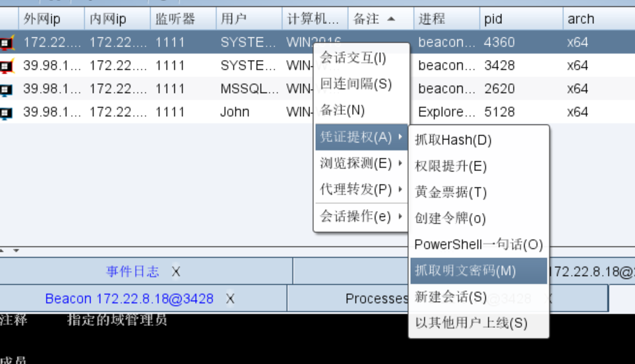This screenshot has width=635, height=364.
Task: Select 创建令牌(o) submenu item
Action: pyautogui.click(x=479, y=218)
